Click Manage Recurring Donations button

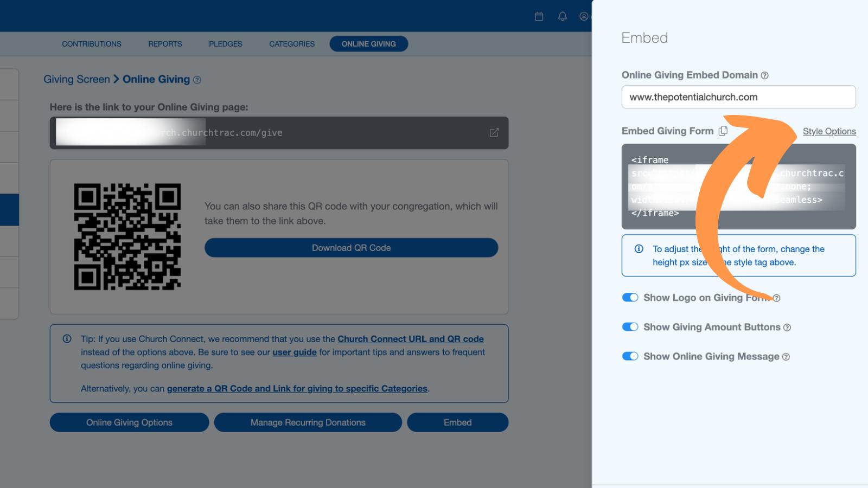coord(308,422)
